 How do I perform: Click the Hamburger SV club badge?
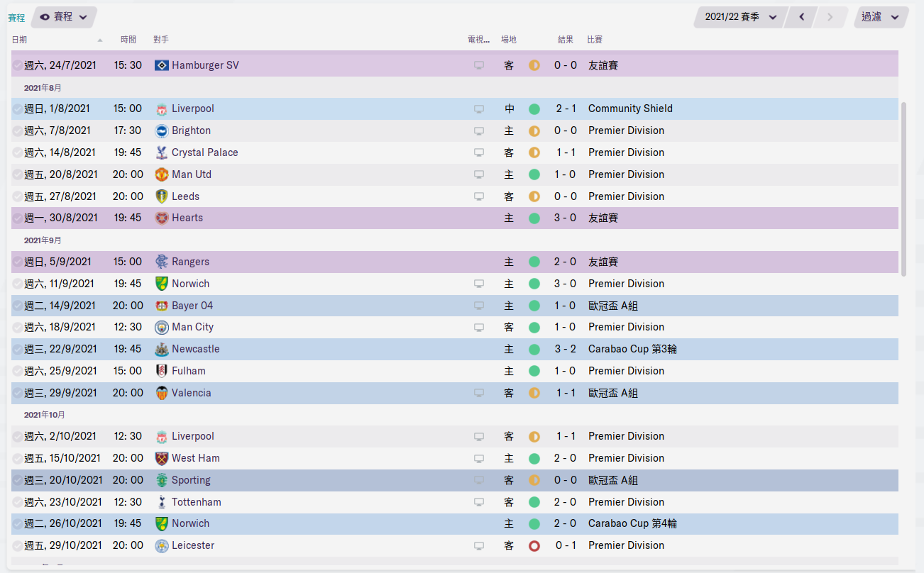coord(162,65)
